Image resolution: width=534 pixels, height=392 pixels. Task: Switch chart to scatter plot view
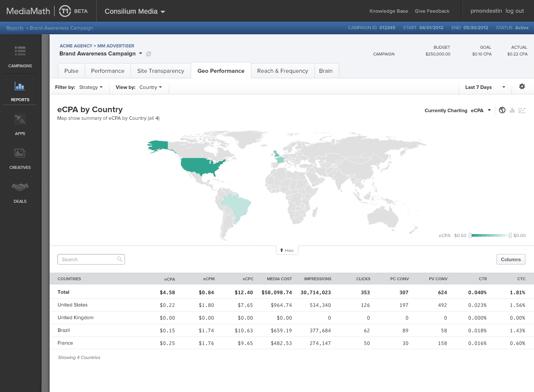click(522, 110)
